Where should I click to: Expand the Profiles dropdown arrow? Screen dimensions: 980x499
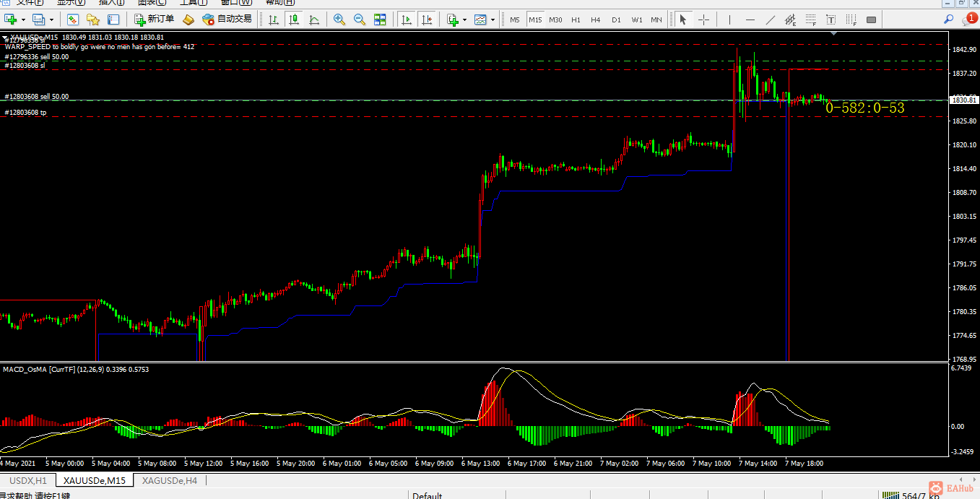51,20
